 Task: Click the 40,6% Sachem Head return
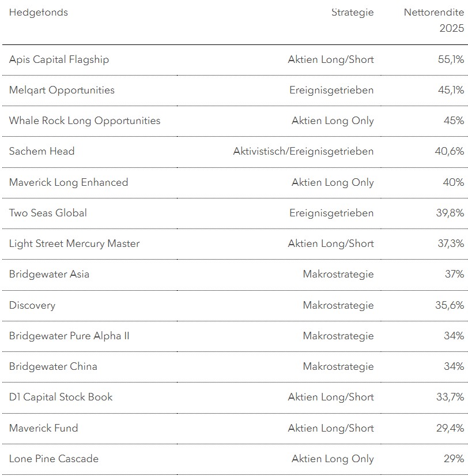449,151
